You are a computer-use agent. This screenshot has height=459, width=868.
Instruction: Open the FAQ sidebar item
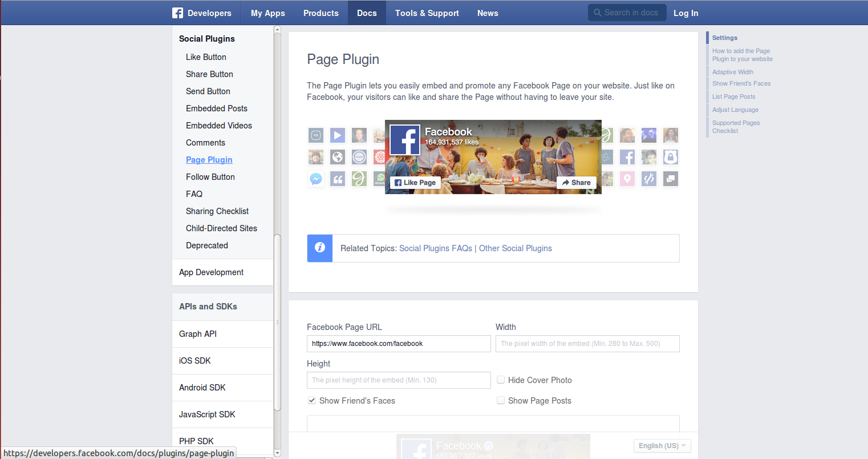[194, 194]
